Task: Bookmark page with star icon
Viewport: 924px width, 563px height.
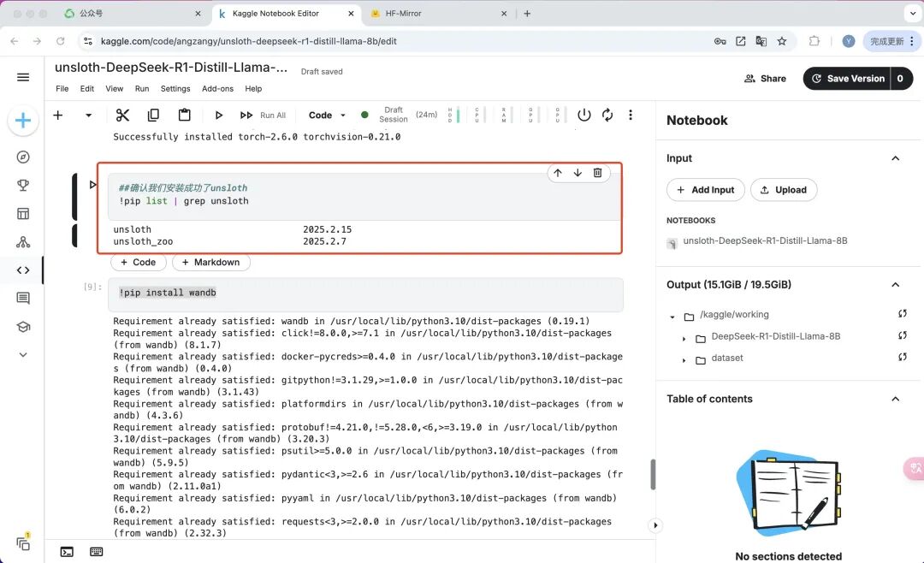Action: pyautogui.click(x=782, y=41)
